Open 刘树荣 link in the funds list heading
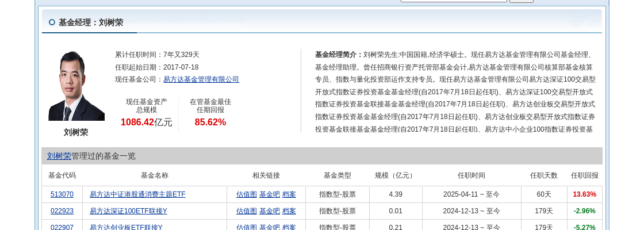 pos(59,156)
